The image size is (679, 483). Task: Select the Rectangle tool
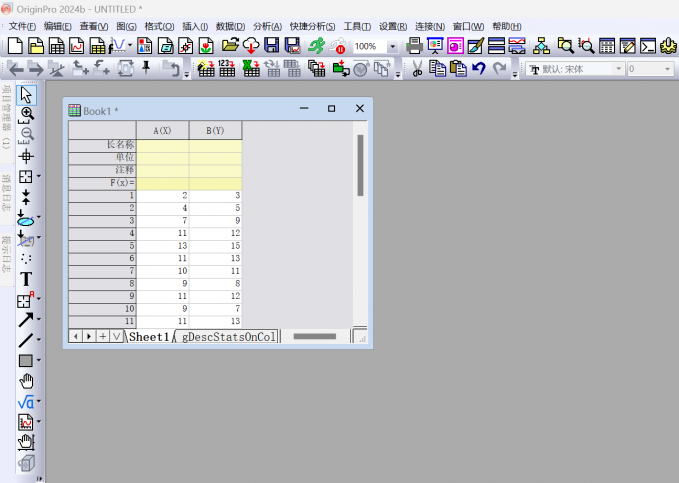pos(26,360)
